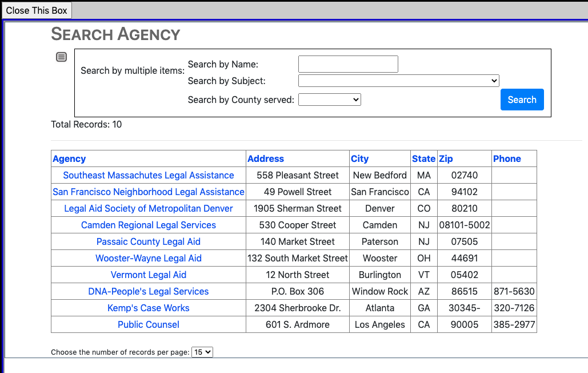Open DNA-People's Legal Services link
Screen dimensions: 588x373
pyautogui.click(x=149, y=291)
